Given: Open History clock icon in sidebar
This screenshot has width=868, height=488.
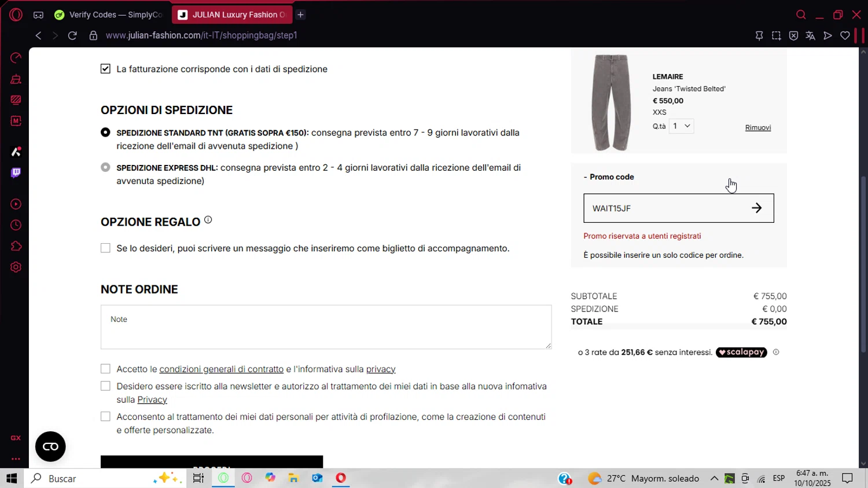Looking at the screenshot, I should coord(16,225).
